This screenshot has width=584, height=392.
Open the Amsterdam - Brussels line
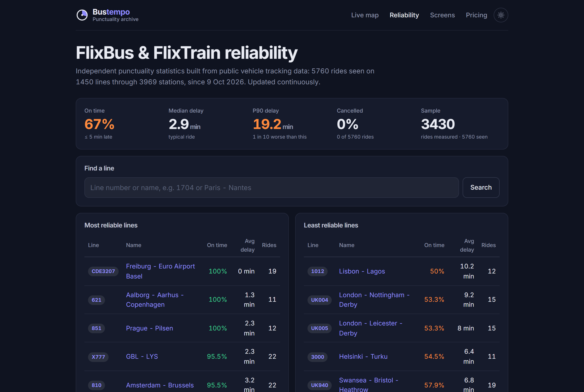pyautogui.click(x=160, y=385)
